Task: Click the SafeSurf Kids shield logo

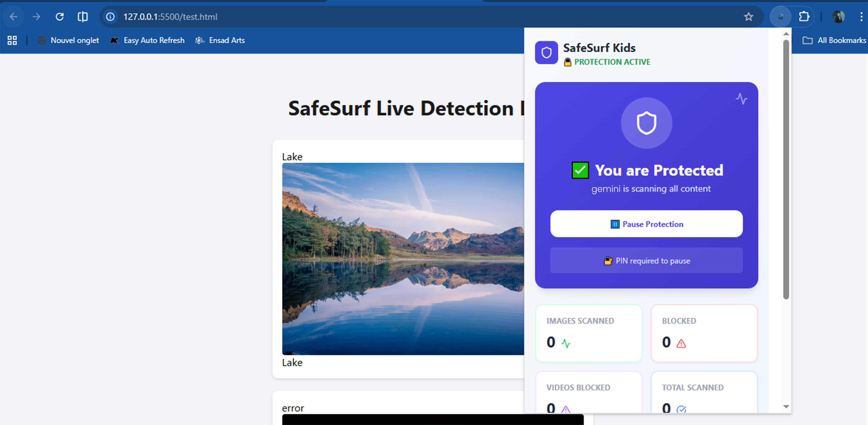Action: point(546,53)
